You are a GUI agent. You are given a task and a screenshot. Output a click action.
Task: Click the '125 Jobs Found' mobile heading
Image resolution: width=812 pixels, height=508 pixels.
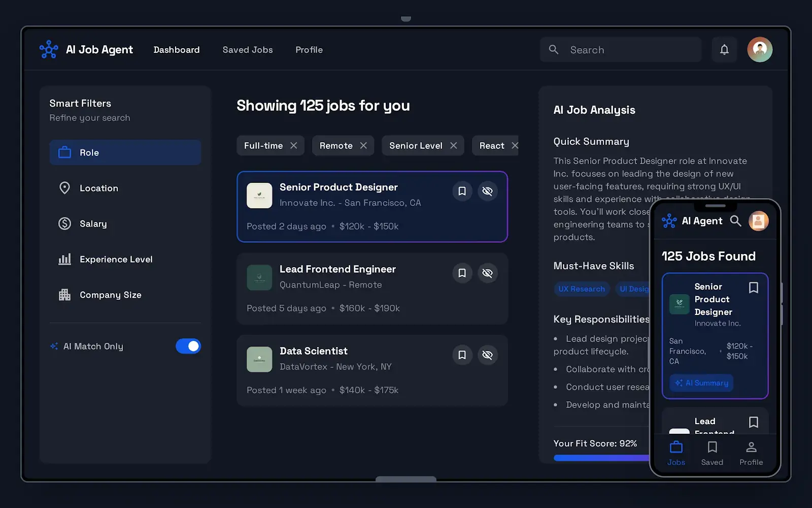[708, 256]
